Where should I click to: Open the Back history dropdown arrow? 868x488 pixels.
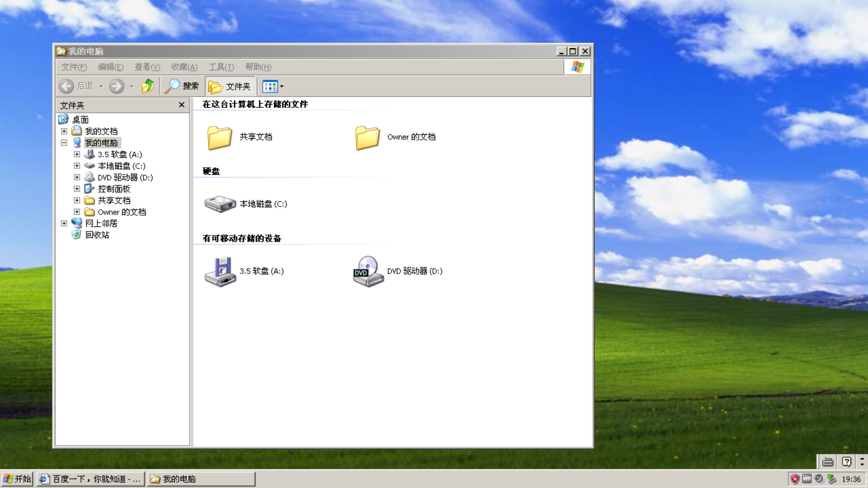click(101, 86)
